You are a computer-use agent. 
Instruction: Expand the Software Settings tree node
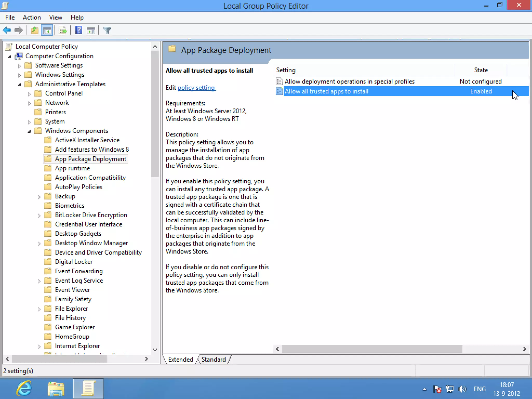tap(19, 66)
